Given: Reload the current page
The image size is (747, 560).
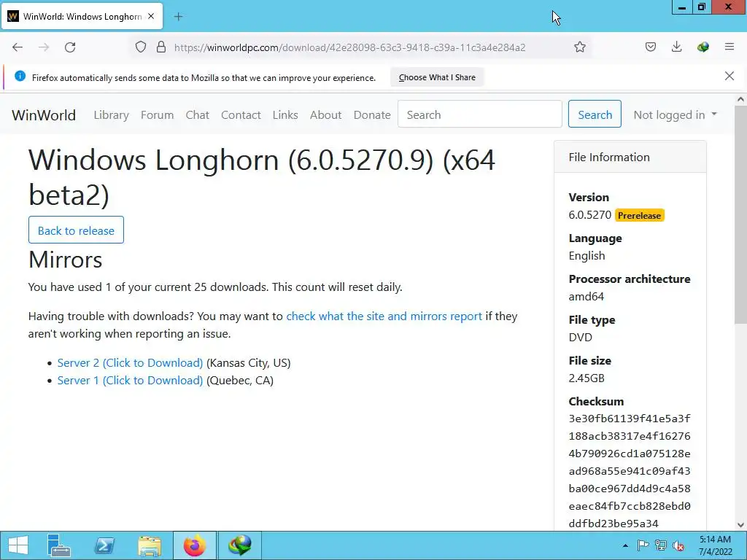Looking at the screenshot, I should (x=70, y=47).
